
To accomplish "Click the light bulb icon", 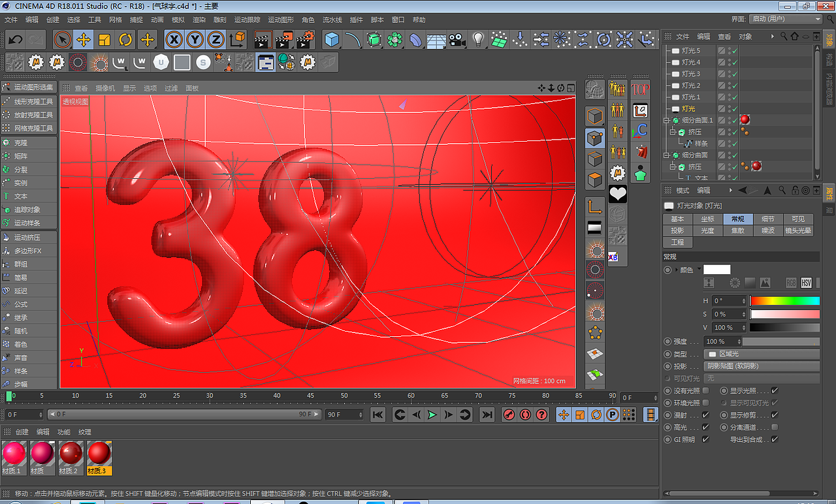I will [478, 40].
